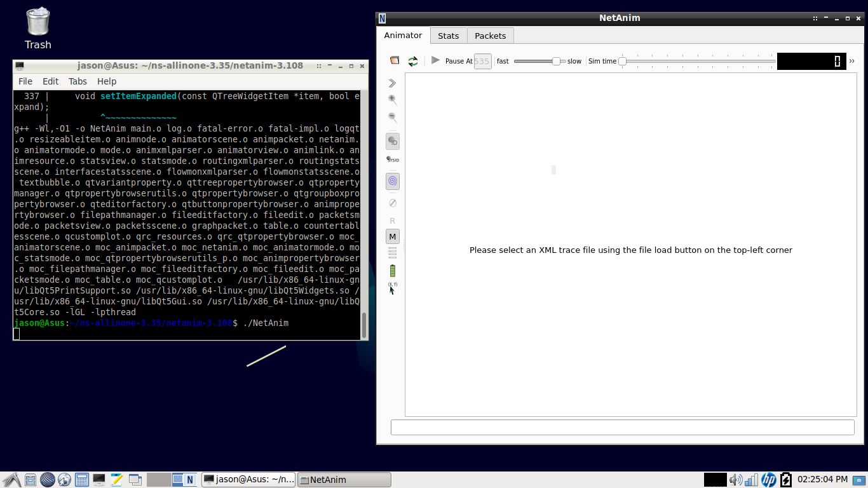The width and height of the screenshot is (868, 488).
Task: Launch the globe-with-cursor web browser icon
Action: coord(64,480)
